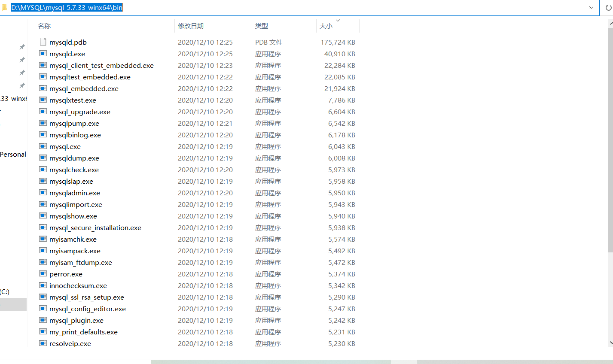The height and width of the screenshot is (364, 613).
Task: Click the perror.exe file icon
Action: tap(43, 273)
